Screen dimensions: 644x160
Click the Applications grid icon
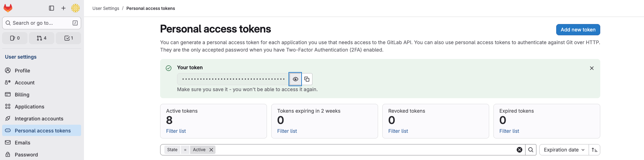(8, 106)
